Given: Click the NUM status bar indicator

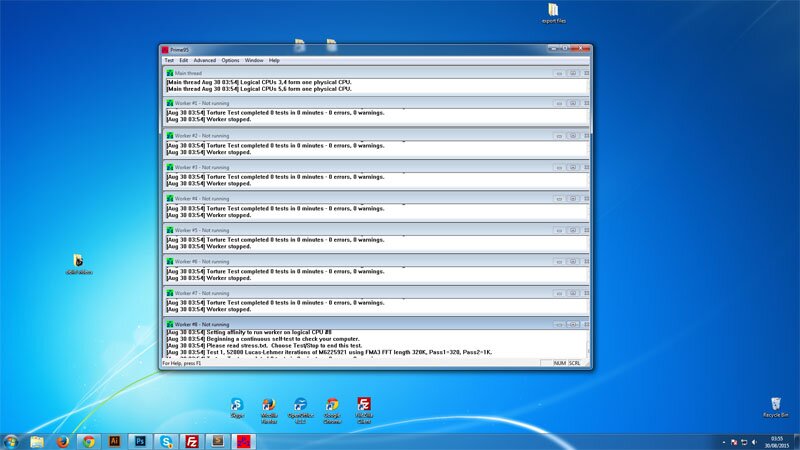Looking at the screenshot, I should tap(560, 363).
